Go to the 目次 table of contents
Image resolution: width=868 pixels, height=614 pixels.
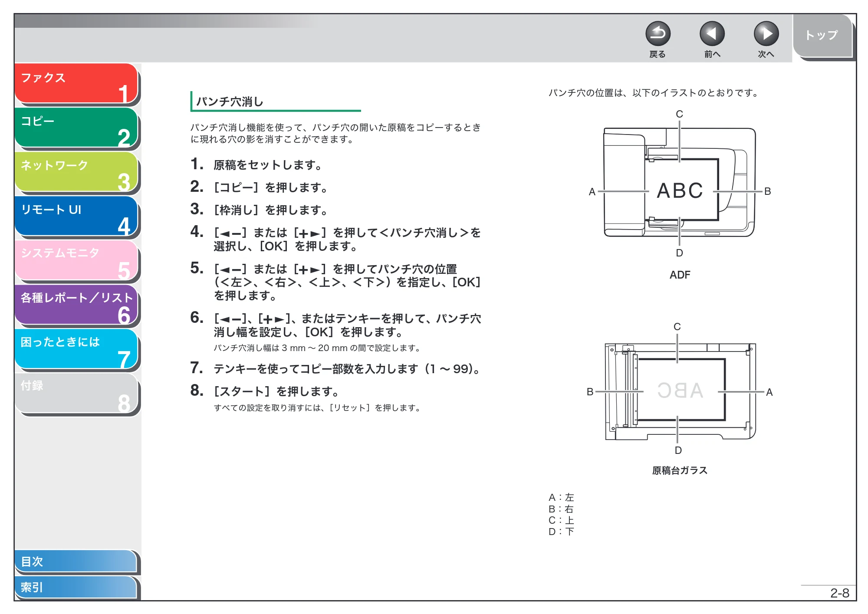(76, 561)
